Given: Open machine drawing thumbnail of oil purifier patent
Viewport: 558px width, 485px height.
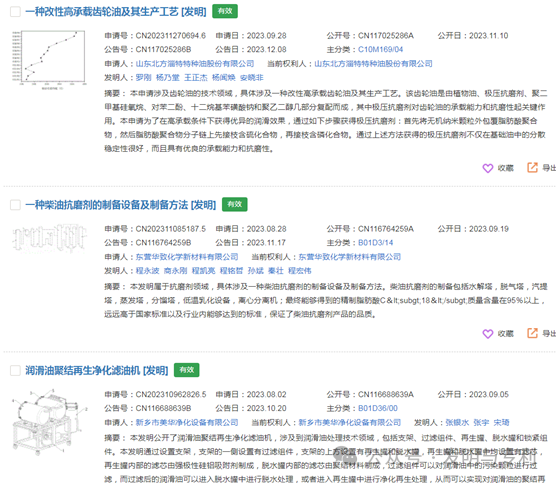Looking at the screenshot, I should [49, 422].
